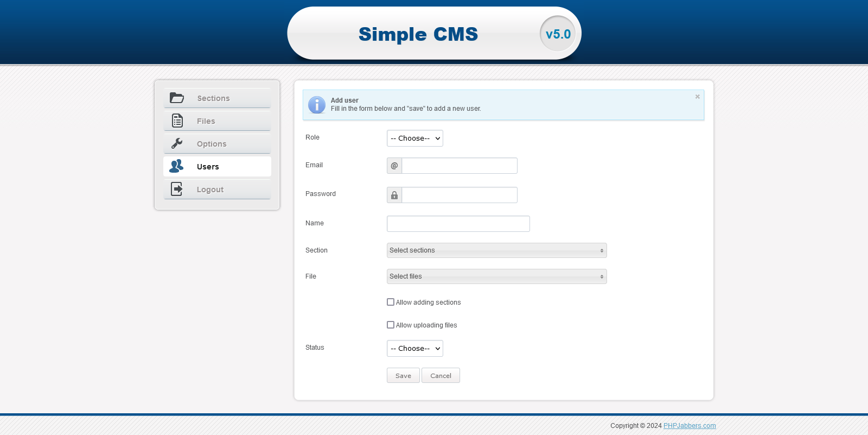Viewport: 868px width, 435px height.
Task: Click the Files document icon
Action: tap(177, 121)
